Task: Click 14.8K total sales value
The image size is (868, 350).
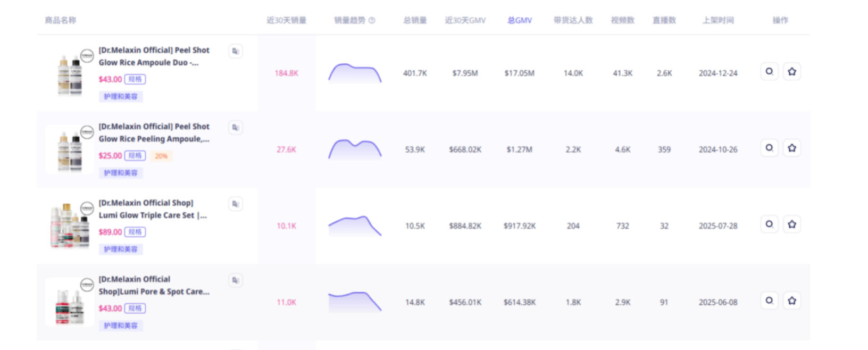Action: point(415,302)
